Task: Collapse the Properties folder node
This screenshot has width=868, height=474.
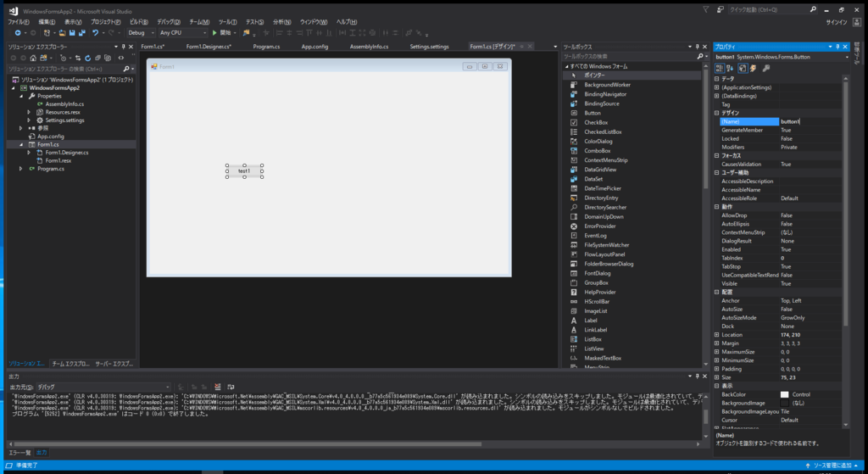Action: click(x=21, y=96)
